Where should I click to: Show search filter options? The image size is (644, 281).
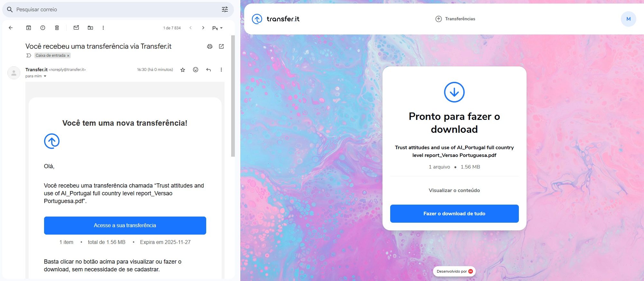tap(225, 10)
